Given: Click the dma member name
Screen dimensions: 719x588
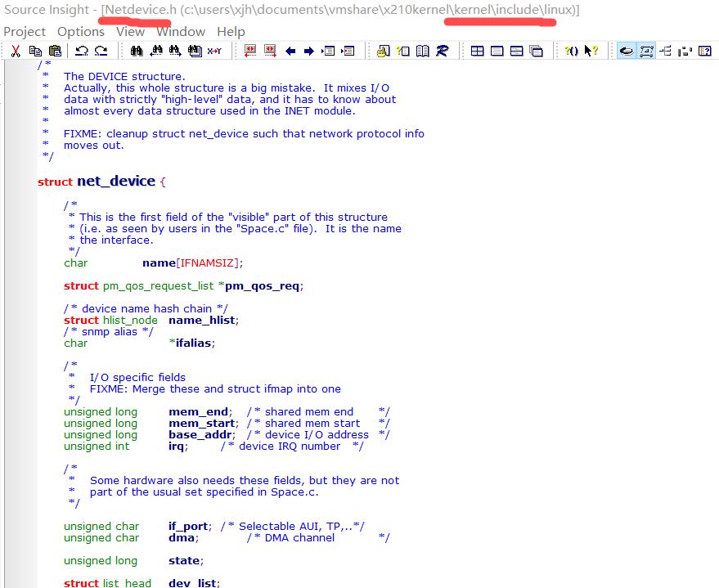Looking at the screenshot, I should pyautogui.click(x=182, y=538).
